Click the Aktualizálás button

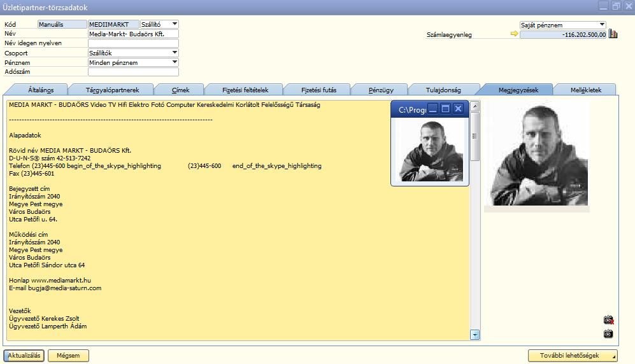24,356
